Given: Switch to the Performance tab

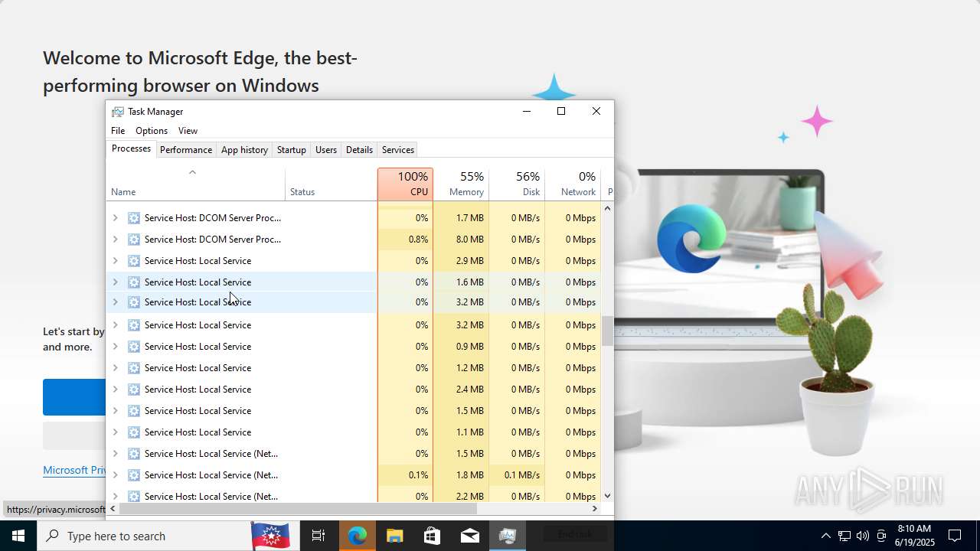Looking at the screenshot, I should pos(186,150).
